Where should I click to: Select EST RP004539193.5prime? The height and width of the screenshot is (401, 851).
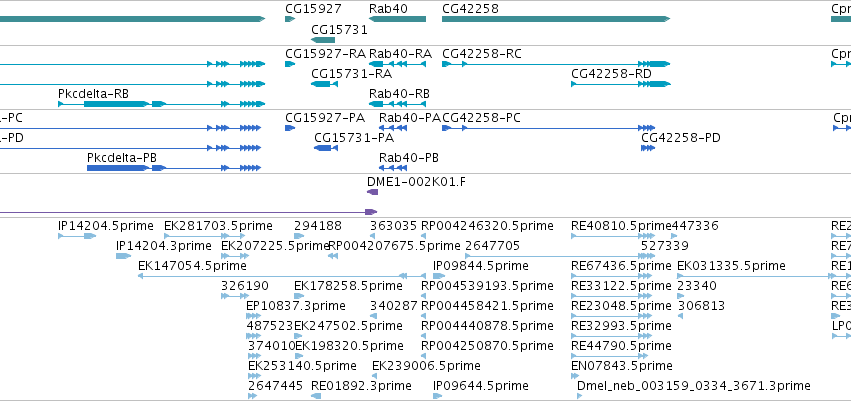[423, 296]
